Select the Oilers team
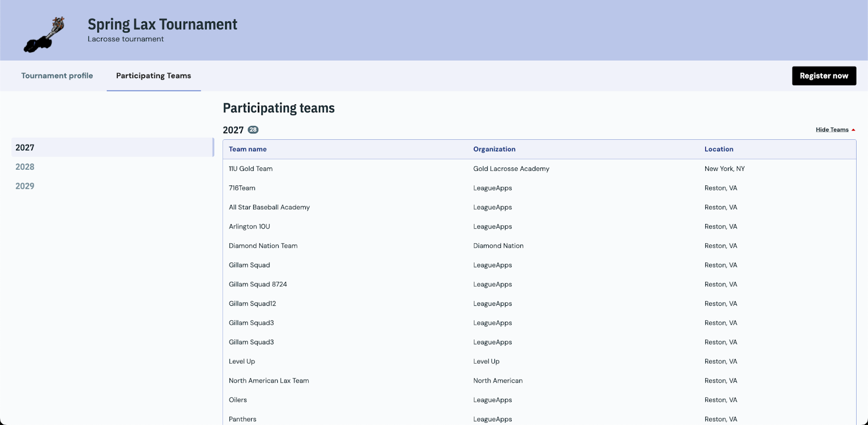Screen dimensions: 868x425 click(238, 400)
